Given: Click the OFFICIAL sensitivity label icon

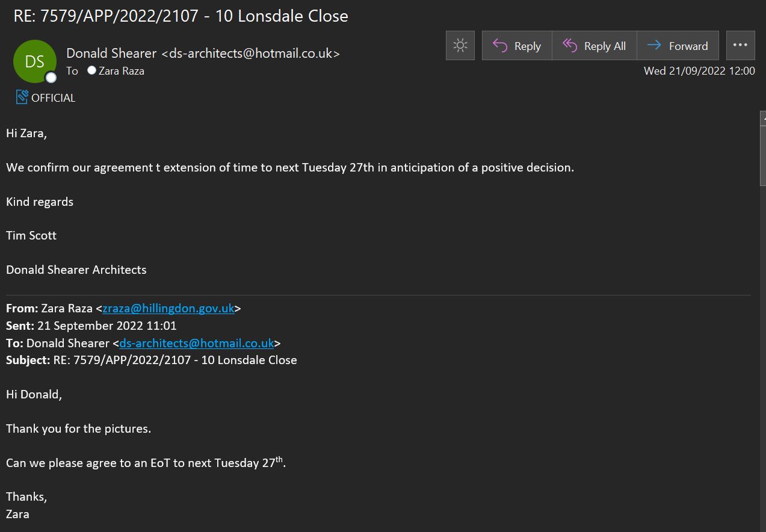Looking at the screenshot, I should 22,97.
